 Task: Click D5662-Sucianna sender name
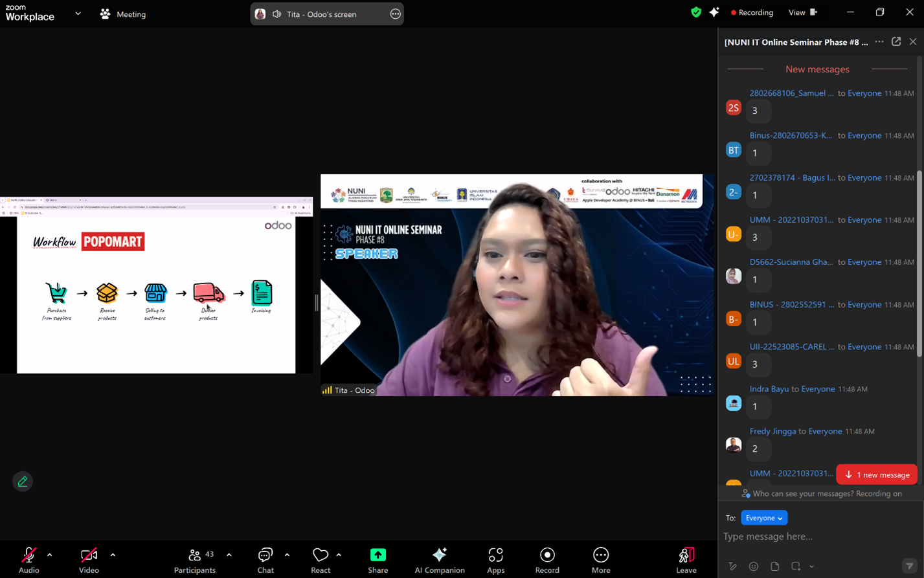click(791, 262)
